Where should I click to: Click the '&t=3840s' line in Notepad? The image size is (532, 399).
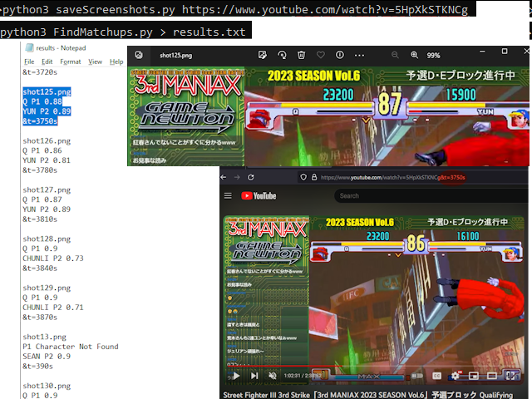(40, 268)
